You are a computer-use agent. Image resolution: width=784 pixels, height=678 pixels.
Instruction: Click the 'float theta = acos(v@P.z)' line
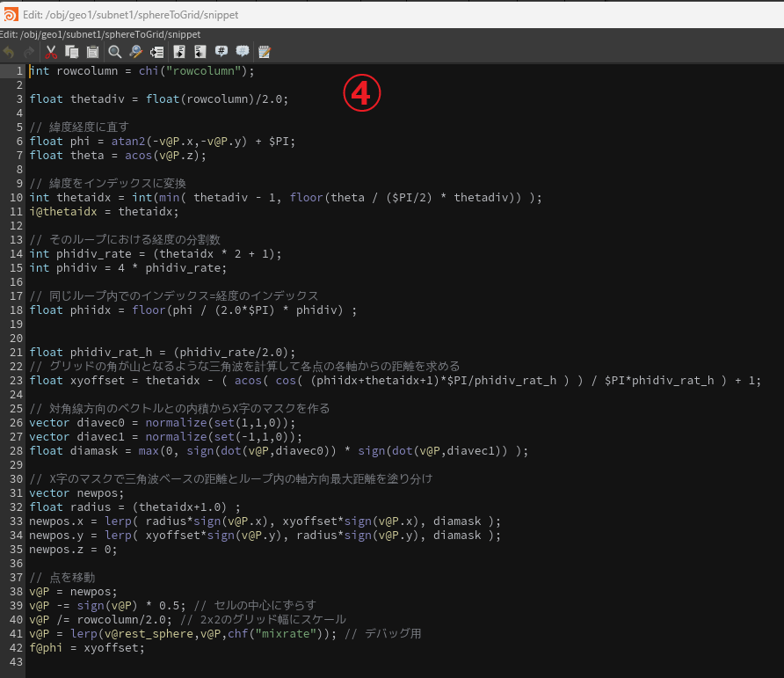118,155
